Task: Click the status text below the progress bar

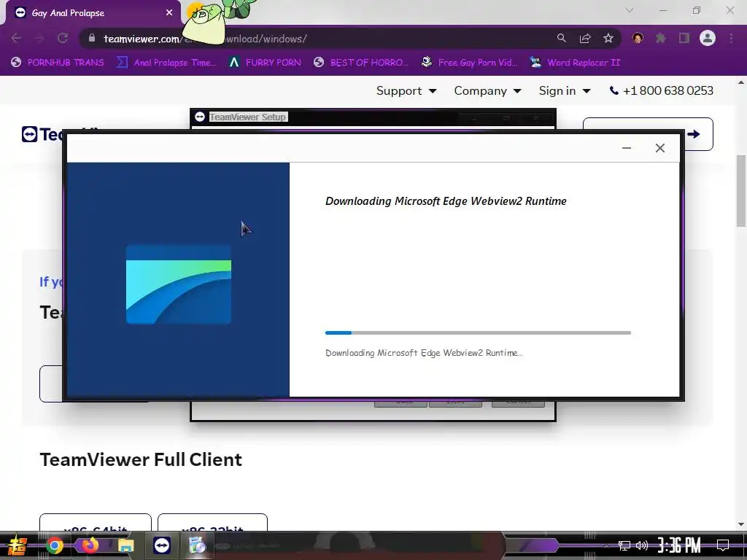Action: pos(424,353)
